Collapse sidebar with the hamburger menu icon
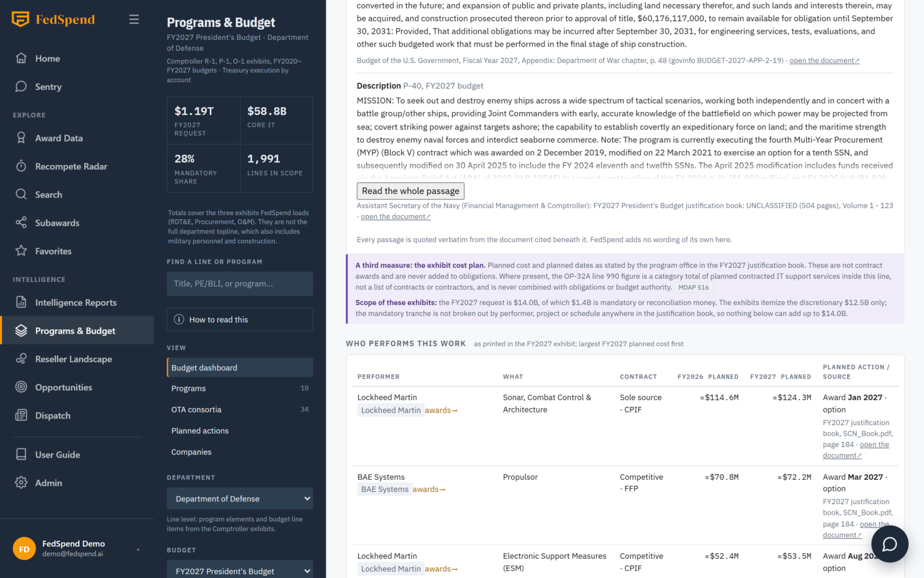The image size is (924, 578). tap(134, 19)
